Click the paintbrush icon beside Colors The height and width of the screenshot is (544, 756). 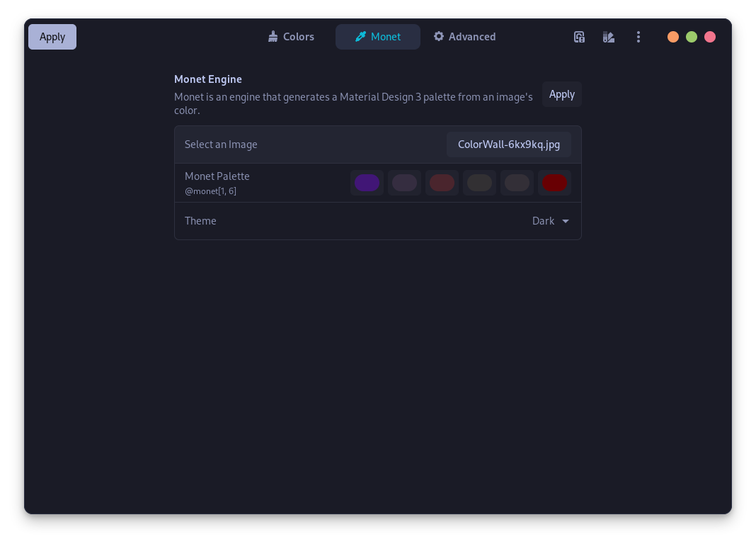[x=273, y=36]
